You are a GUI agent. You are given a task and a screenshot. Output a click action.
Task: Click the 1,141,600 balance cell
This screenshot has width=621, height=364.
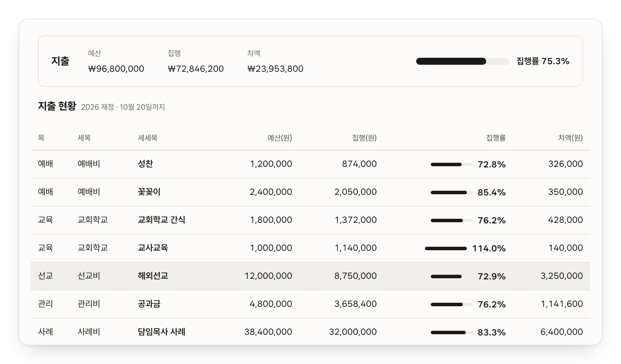tap(562, 304)
